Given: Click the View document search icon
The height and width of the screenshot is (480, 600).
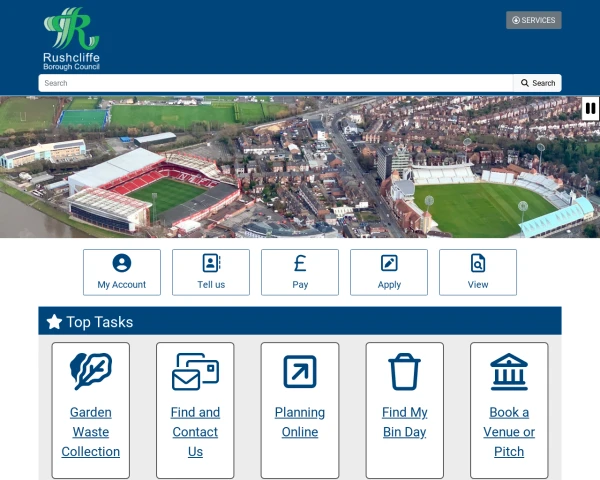Looking at the screenshot, I should click(478, 263).
